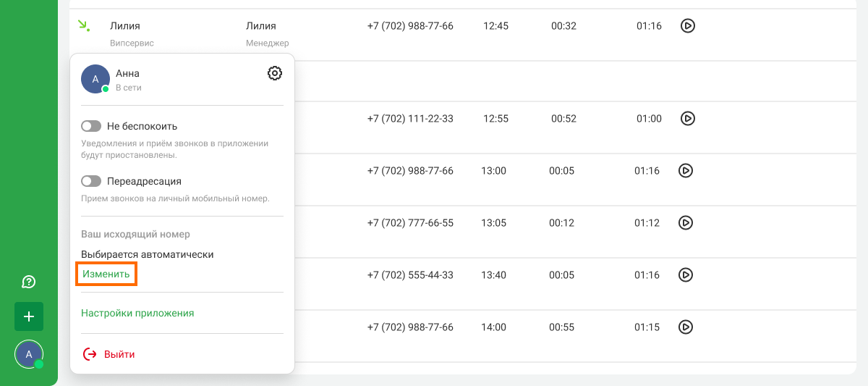Click Анна's avatar in the profile popup

tap(95, 79)
